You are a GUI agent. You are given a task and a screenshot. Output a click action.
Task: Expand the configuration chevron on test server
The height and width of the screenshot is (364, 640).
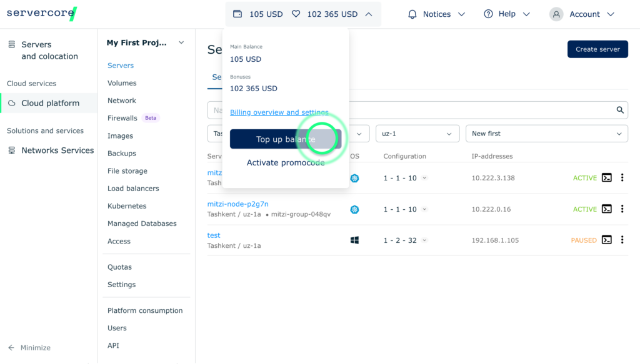tap(424, 239)
